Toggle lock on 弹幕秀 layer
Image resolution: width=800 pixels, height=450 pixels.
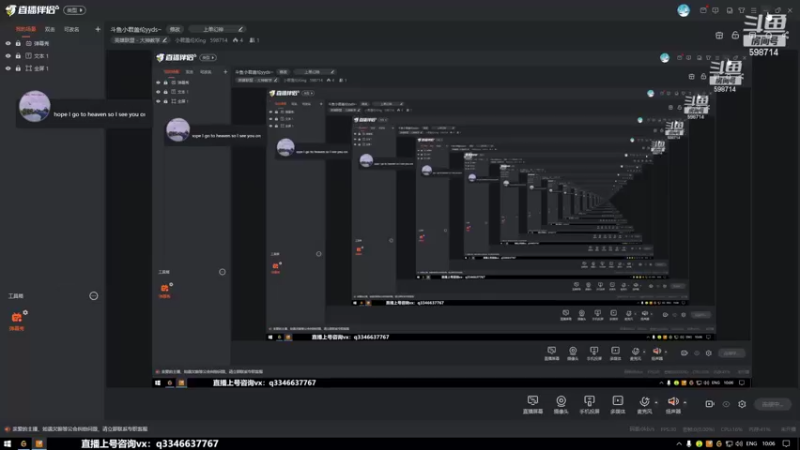point(18,43)
